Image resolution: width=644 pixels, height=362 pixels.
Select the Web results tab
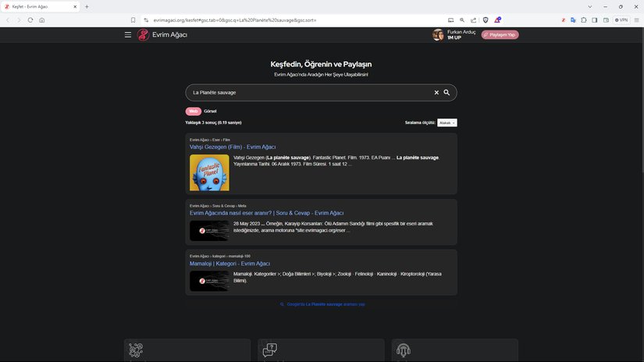(194, 111)
